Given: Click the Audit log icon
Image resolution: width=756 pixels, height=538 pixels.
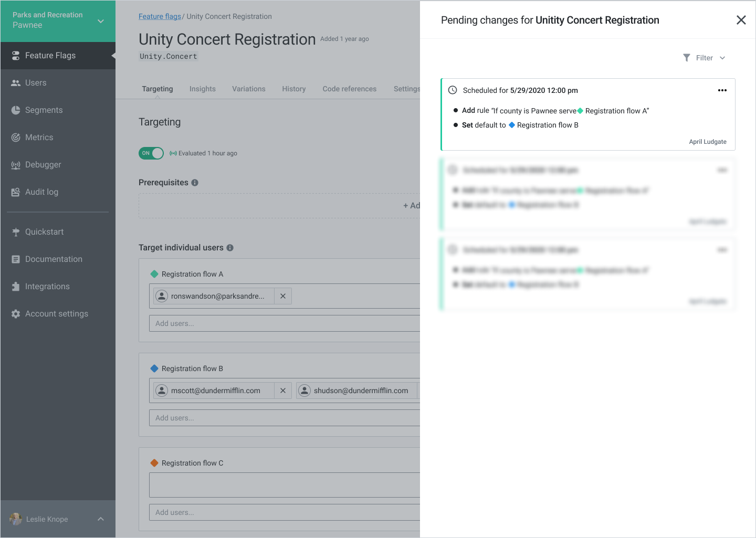Looking at the screenshot, I should click(16, 192).
